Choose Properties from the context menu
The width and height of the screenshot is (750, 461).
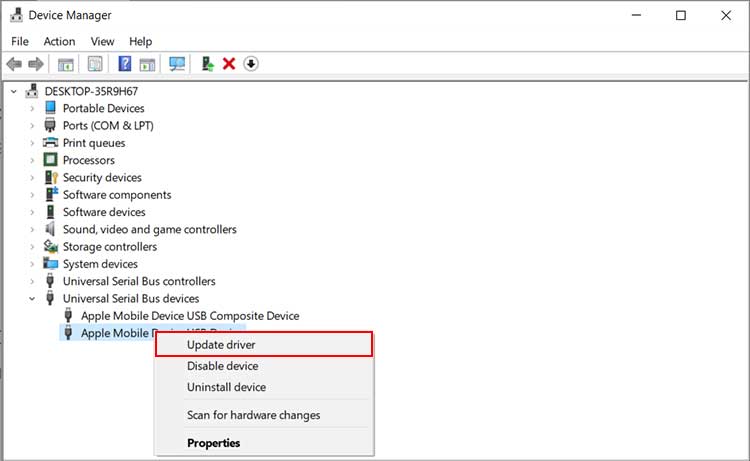264,443
